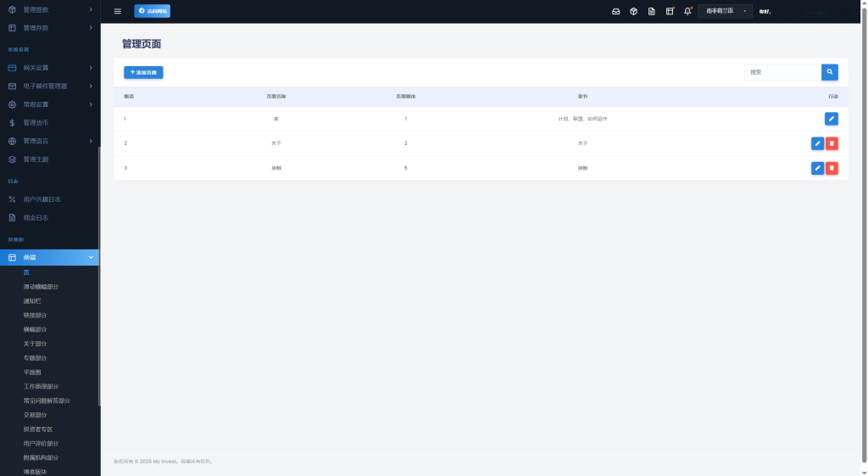Open the notifications bell icon
The width and height of the screenshot is (868, 476).
point(687,11)
